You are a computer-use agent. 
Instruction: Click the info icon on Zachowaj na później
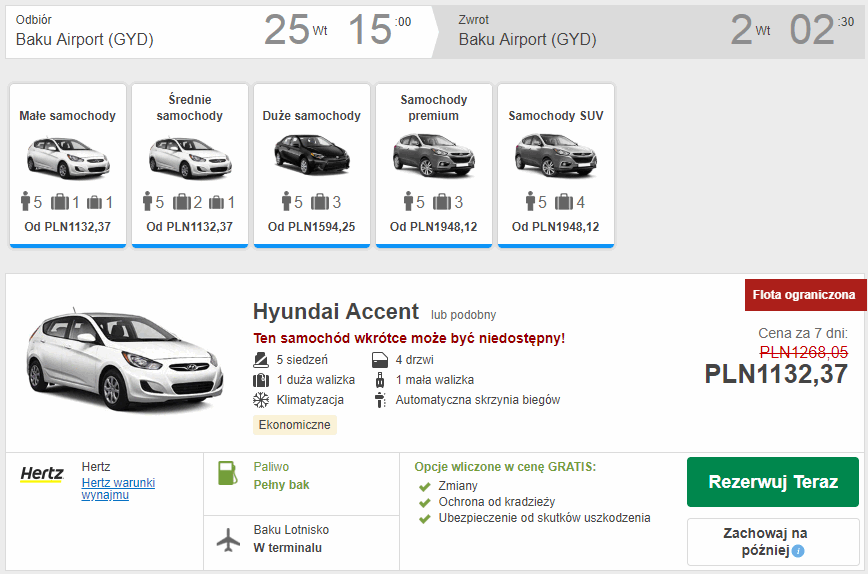798,551
